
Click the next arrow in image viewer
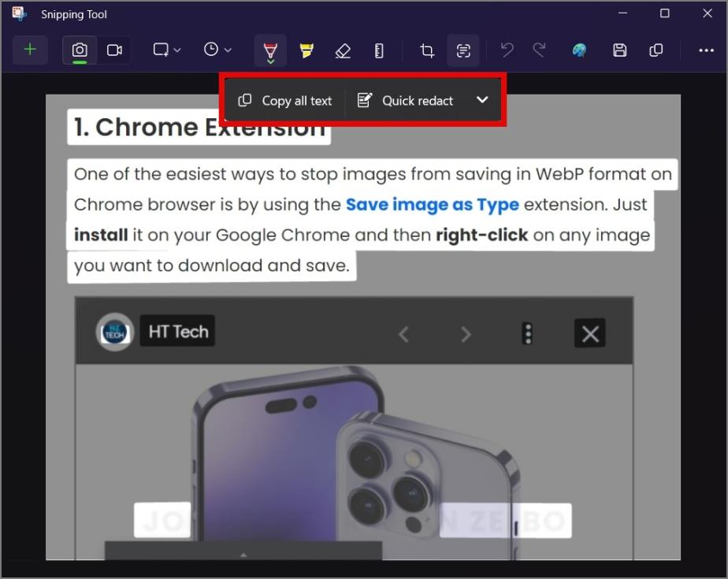click(466, 334)
